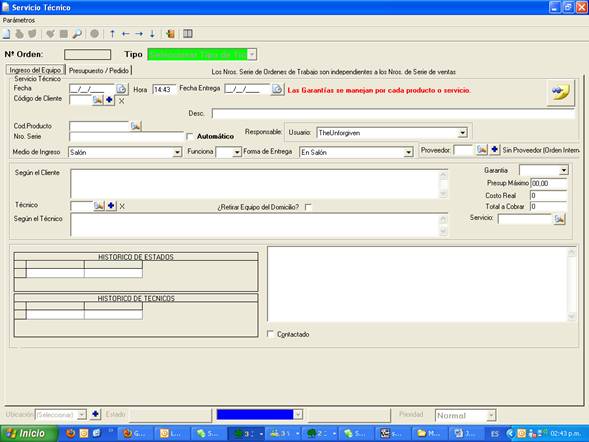Open the calendar picker next to Fecha
The image size is (589, 442).
(121, 89)
